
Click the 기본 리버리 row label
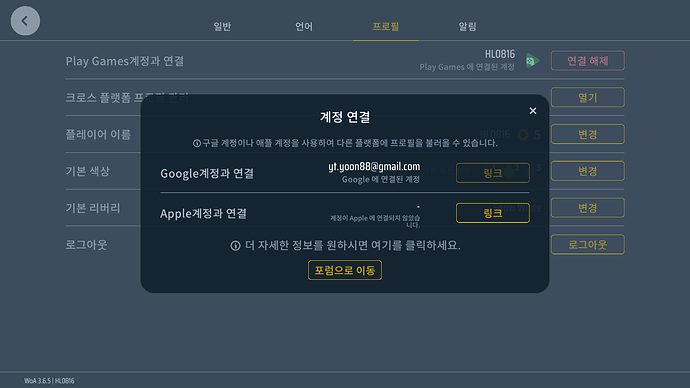pyautogui.click(x=93, y=208)
